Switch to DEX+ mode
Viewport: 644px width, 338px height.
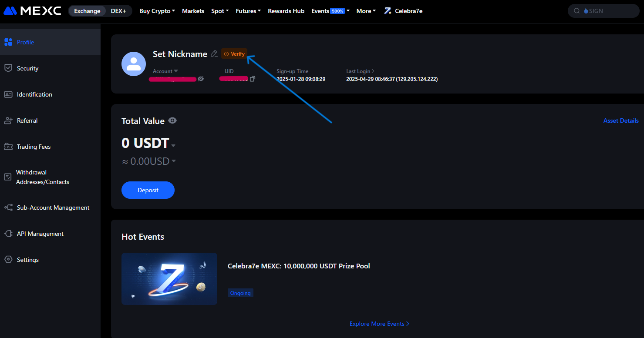(118, 11)
